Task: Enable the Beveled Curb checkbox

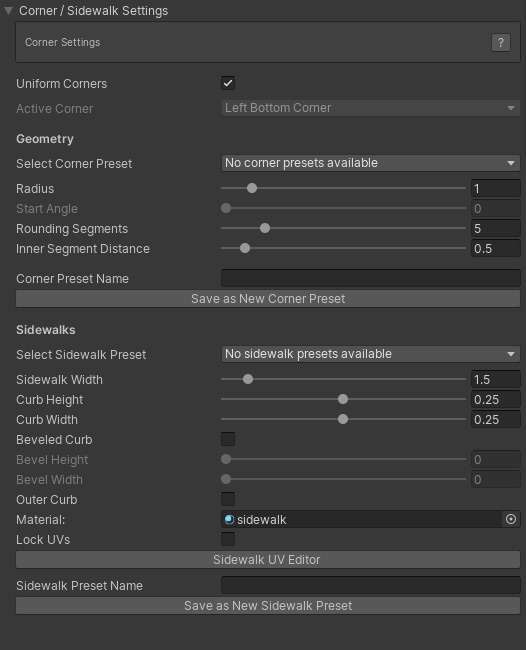Action: 228,439
